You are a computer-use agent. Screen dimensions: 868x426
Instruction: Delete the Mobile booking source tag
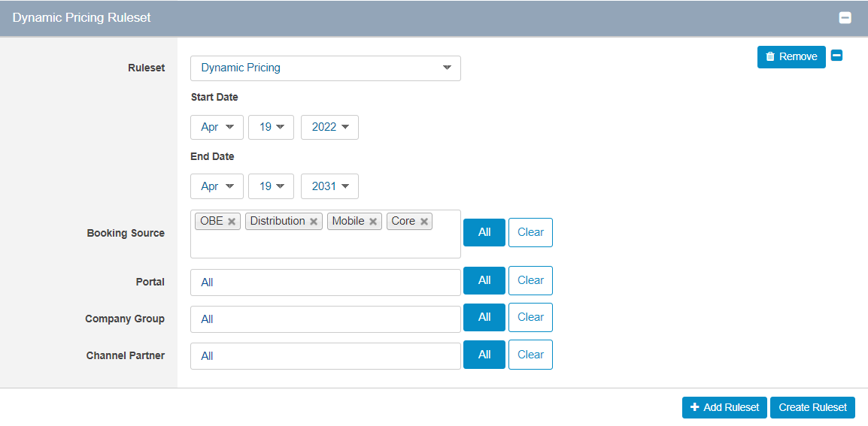373,222
